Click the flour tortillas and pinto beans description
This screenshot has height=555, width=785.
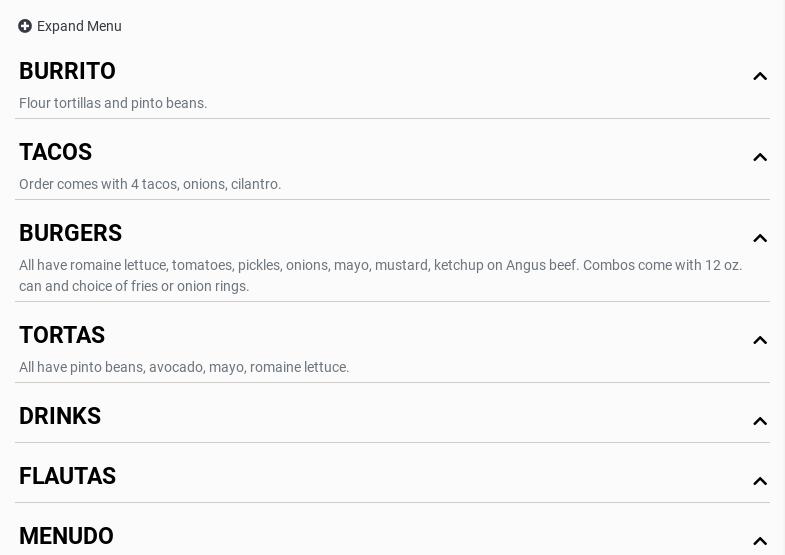(113, 103)
